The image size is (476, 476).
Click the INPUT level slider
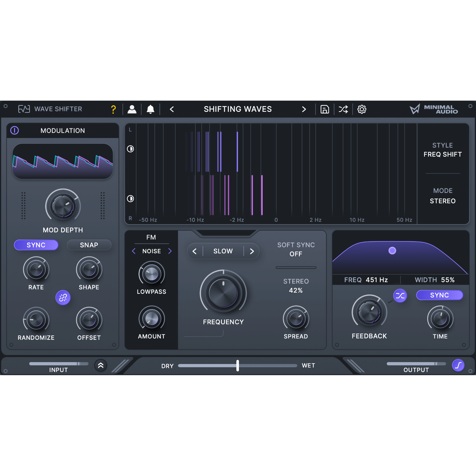59,364
